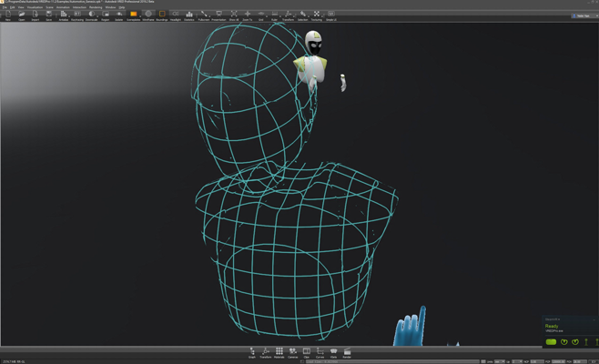Click the second controller icon in SteamVR panel
The height and width of the screenshot is (364, 599).
[x=575, y=342]
